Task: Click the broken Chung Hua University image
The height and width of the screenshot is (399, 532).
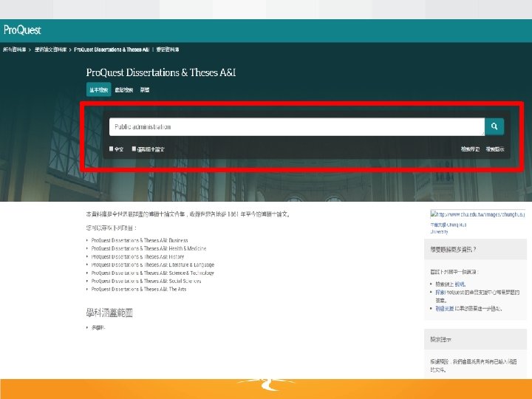Action: (477, 214)
